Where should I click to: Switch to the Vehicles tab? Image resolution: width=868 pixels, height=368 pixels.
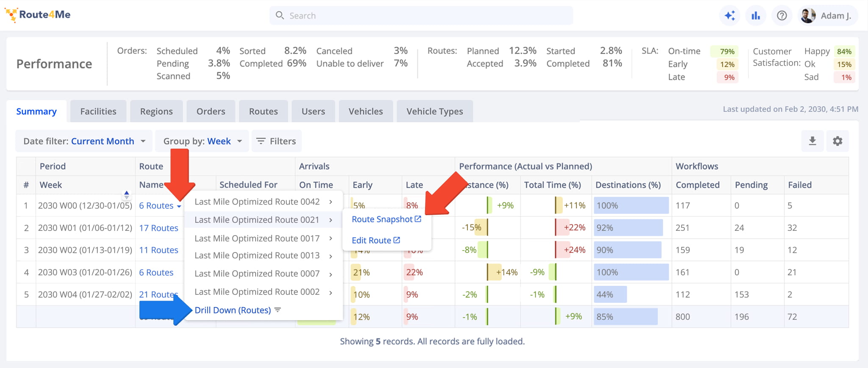(x=366, y=111)
